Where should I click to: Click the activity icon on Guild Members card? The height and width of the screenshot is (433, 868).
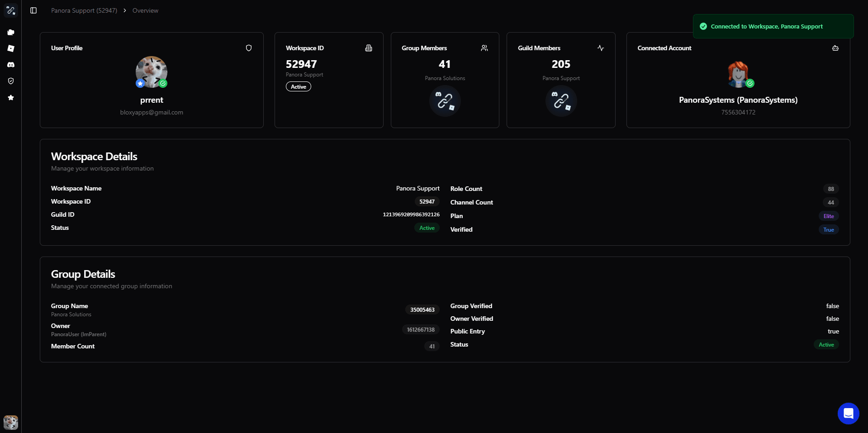pos(601,48)
